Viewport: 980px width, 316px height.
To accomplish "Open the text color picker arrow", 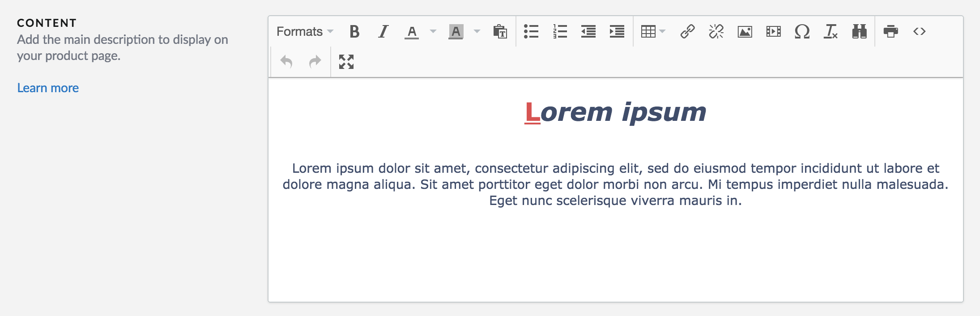I will click(433, 32).
